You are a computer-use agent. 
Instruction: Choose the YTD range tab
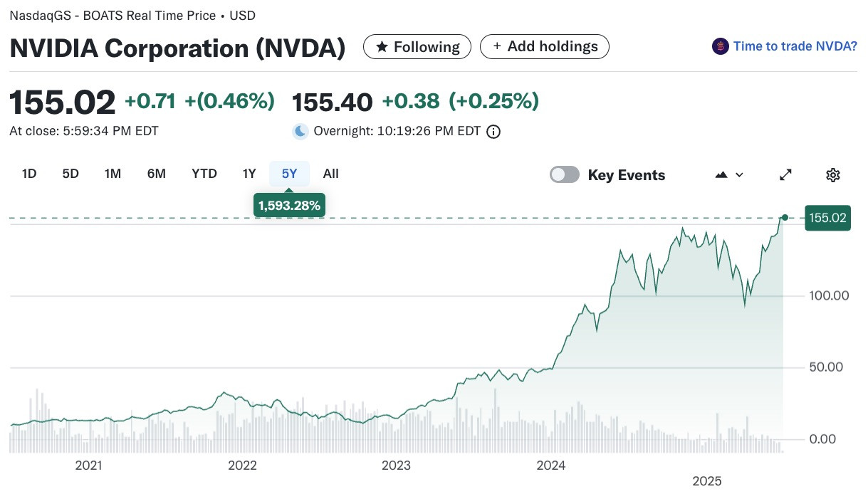(204, 174)
